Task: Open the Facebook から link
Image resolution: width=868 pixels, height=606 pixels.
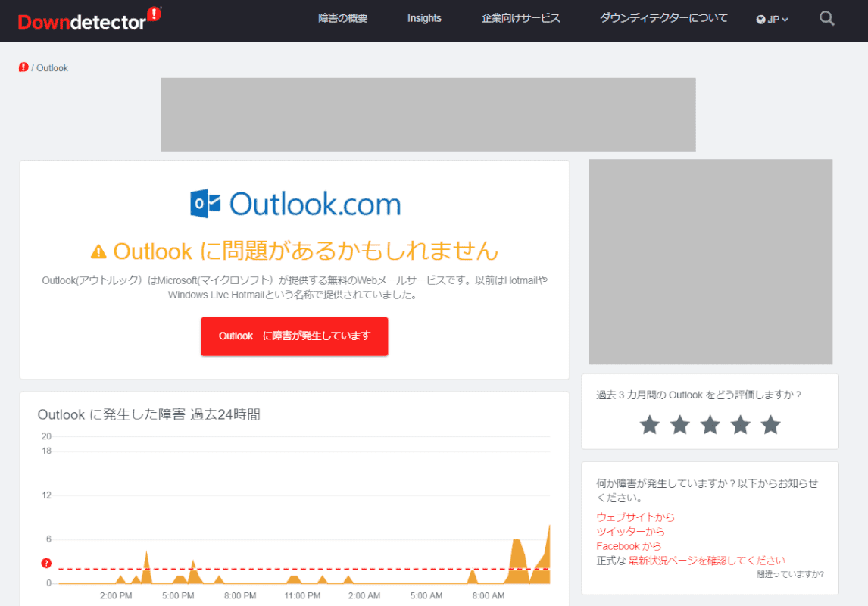Action: coord(629,545)
